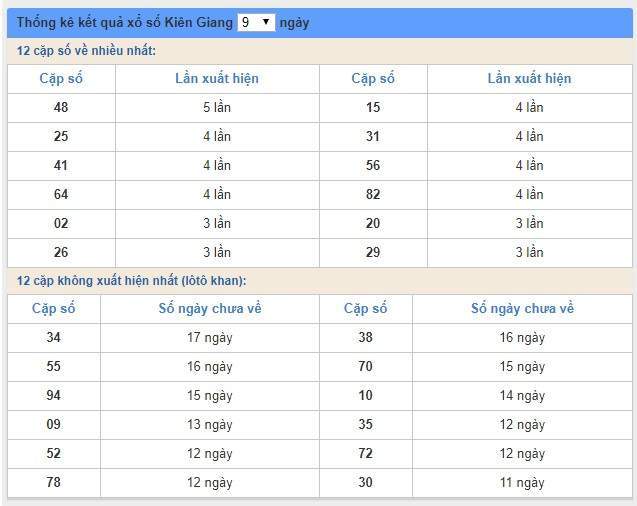Click '4 lần' count for pair 41
The height and width of the screenshot is (506, 637).
click(x=217, y=166)
